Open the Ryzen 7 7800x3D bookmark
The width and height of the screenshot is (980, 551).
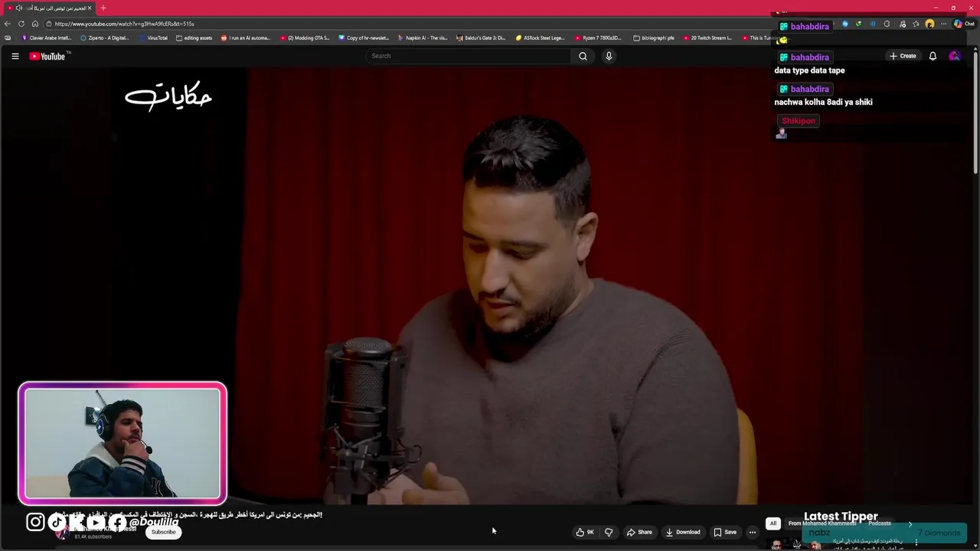[x=599, y=37]
